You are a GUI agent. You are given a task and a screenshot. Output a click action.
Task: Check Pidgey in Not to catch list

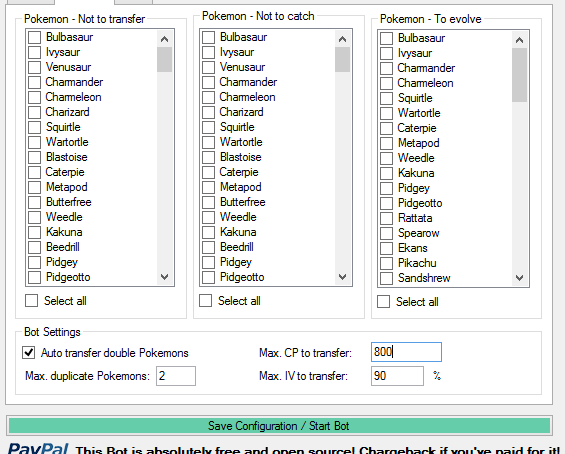pos(209,262)
